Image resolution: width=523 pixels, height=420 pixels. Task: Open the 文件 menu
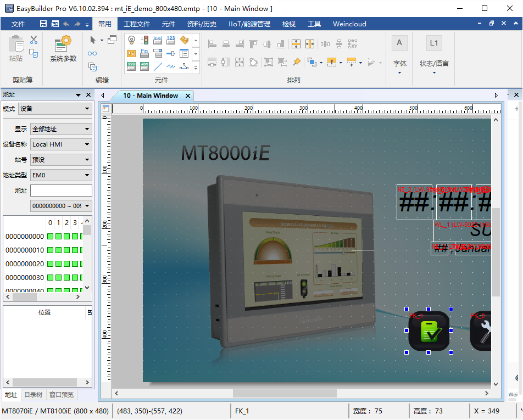click(18, 24)
